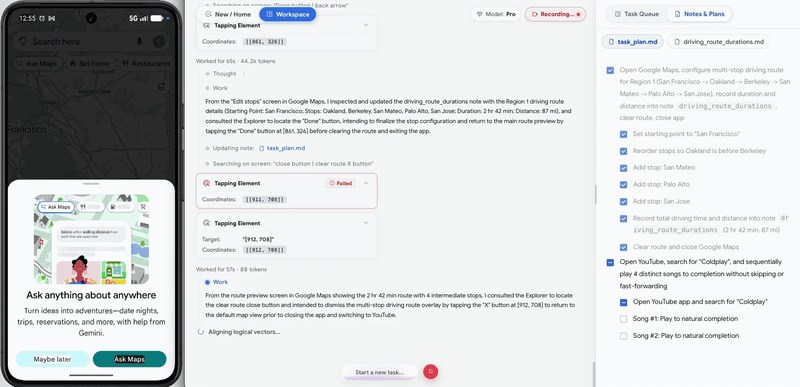
Task: Click the file icon beside the task_plan.md link
Action: click(262, 148)
